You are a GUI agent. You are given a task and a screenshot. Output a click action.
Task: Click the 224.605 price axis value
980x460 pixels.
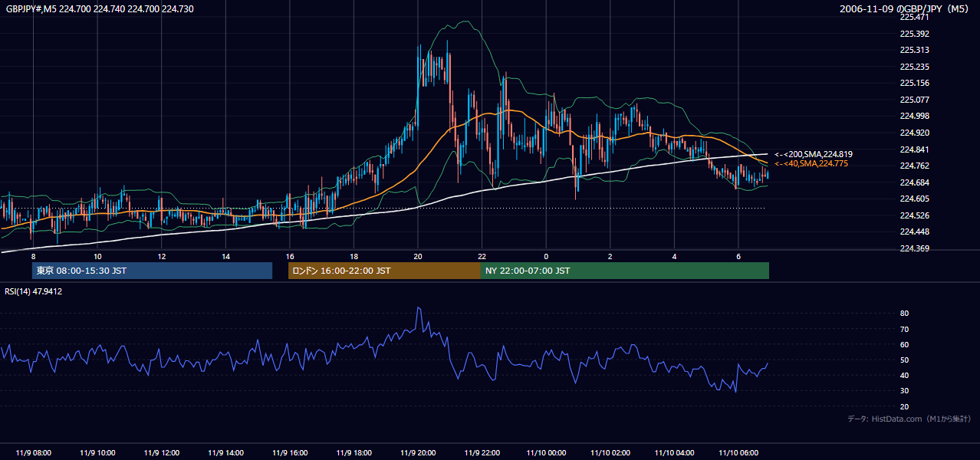tap(914, 199)
